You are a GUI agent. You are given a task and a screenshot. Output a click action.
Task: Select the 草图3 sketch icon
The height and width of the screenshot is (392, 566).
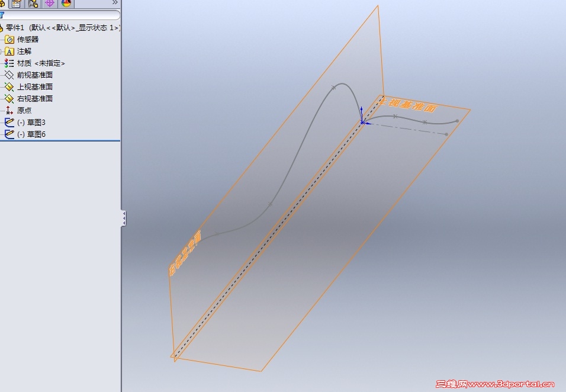coord(9,123)
